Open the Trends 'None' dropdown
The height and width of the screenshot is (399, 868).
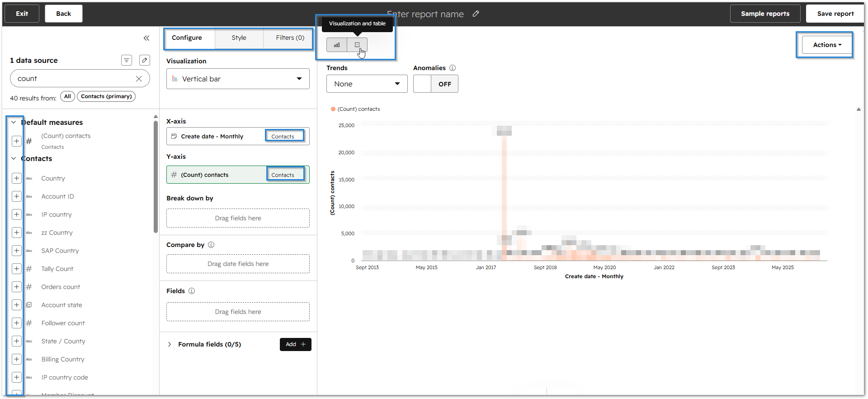[x=367, y=84]
